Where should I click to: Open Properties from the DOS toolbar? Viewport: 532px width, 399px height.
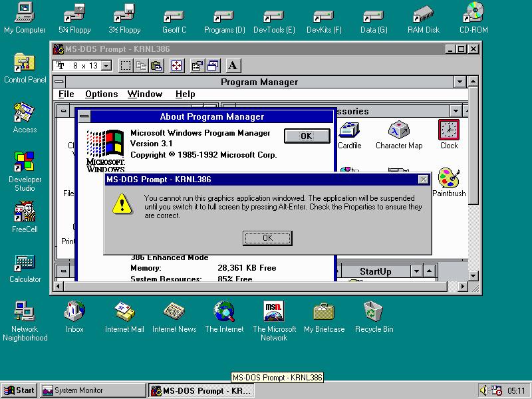point(197,66)
